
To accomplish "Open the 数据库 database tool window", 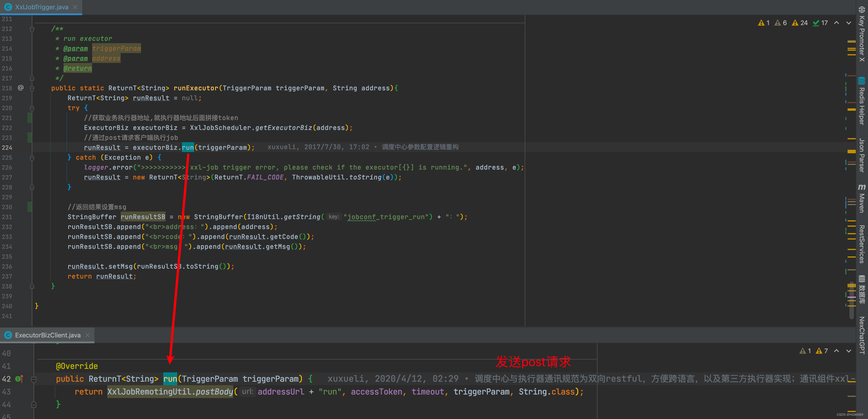I will coord(862,290).
